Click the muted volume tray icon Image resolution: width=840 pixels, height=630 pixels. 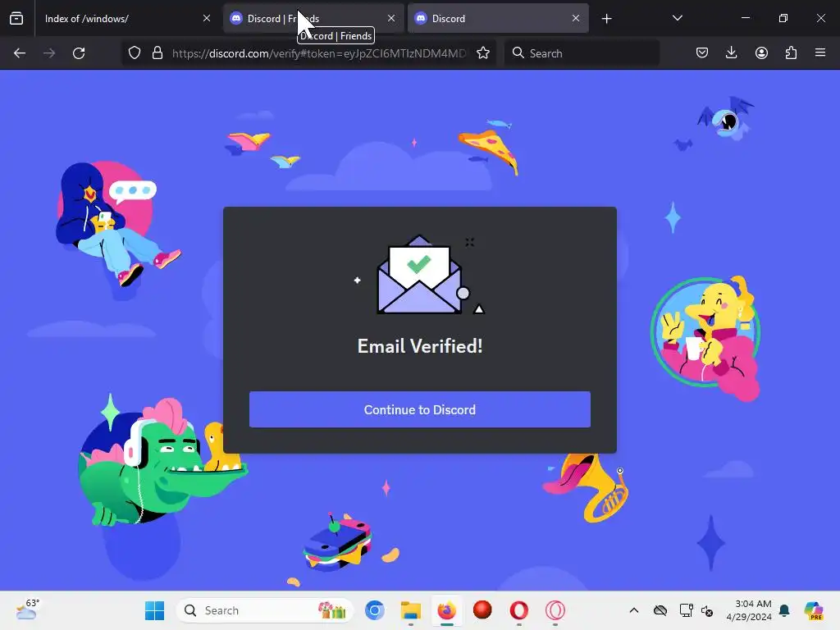click(707, 610)
